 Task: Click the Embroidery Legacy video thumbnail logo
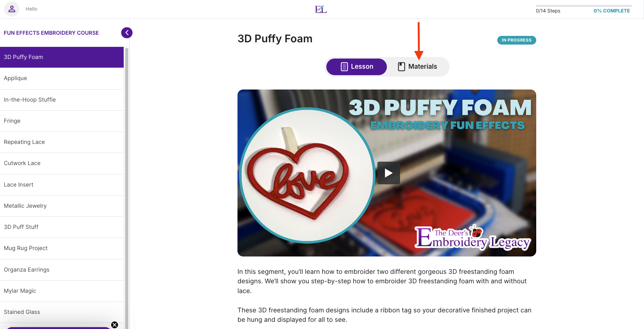click(472, 238)
